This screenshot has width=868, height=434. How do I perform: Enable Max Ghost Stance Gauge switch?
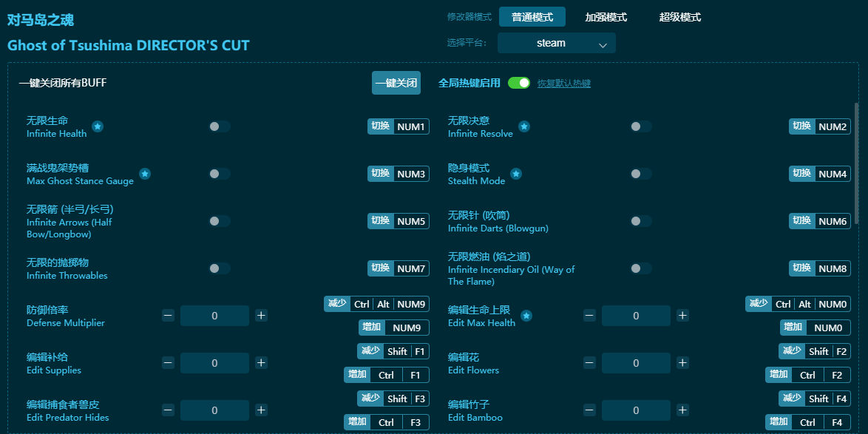click(x=219, y=174)
